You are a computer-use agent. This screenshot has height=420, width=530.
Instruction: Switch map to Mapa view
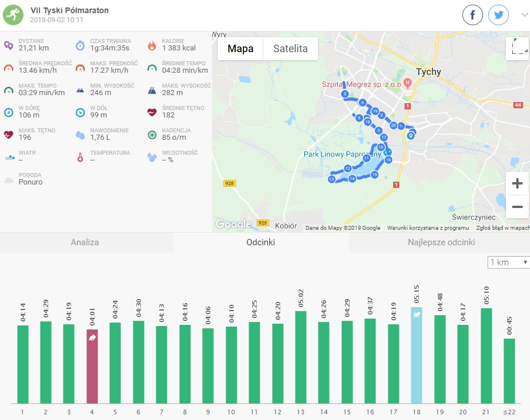[240, 49]
